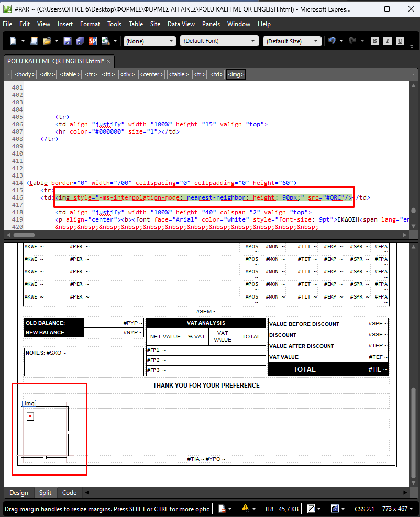Click THANK YOU FOR YOUR PREFERENCE text
420x517 pixels.
click(206, 386)
